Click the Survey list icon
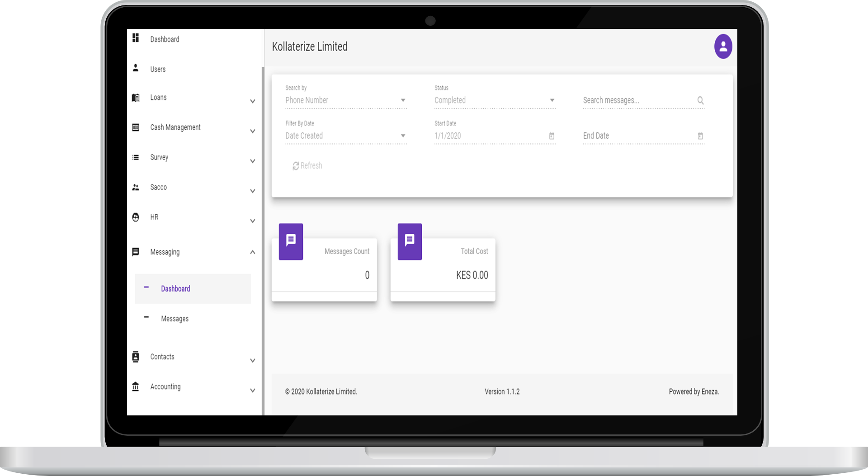 [135, 157]
